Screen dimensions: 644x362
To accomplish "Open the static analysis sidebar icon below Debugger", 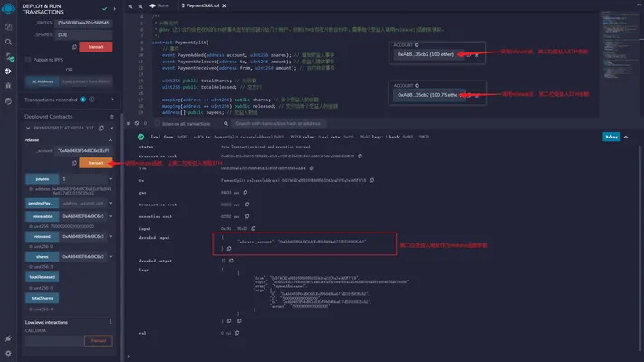I will click(8, 101).
